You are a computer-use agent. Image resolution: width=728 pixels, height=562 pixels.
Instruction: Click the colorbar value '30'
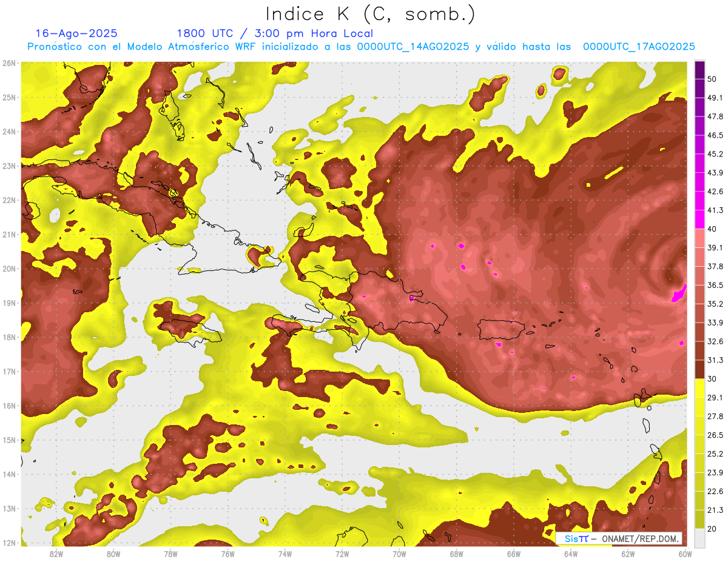[713, 379]
